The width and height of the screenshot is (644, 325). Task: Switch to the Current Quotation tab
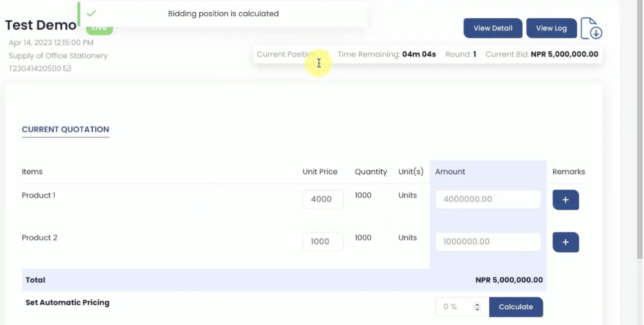(x=65, y=129)
